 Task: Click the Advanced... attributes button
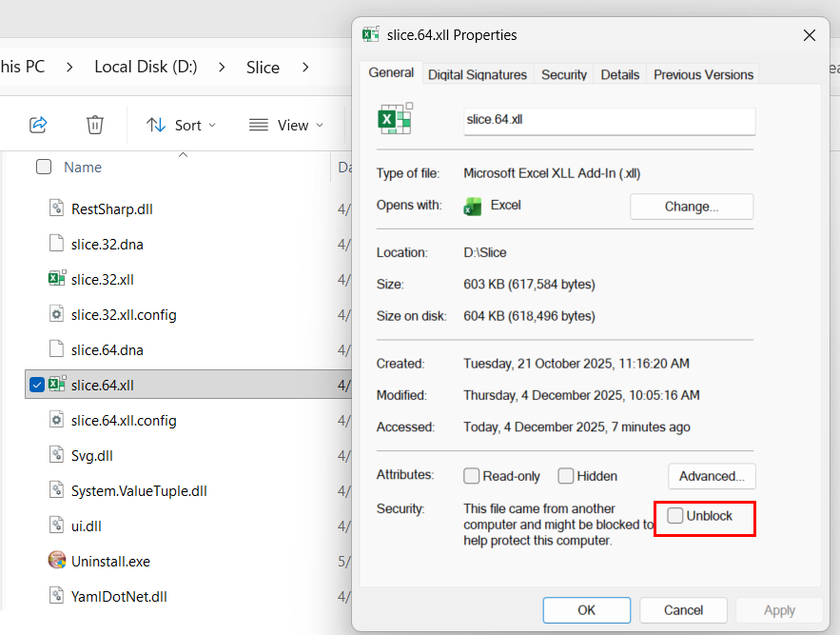click(712, 476)
